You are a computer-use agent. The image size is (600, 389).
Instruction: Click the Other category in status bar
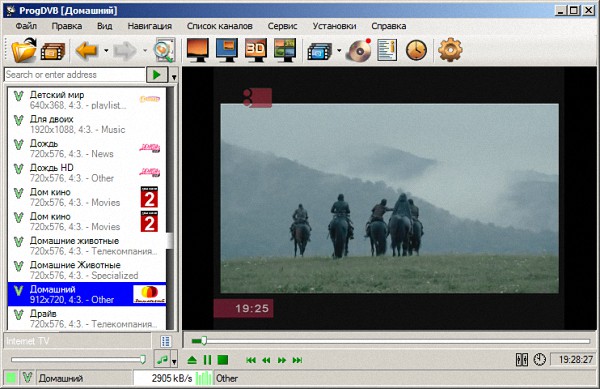tap(227, 379)
